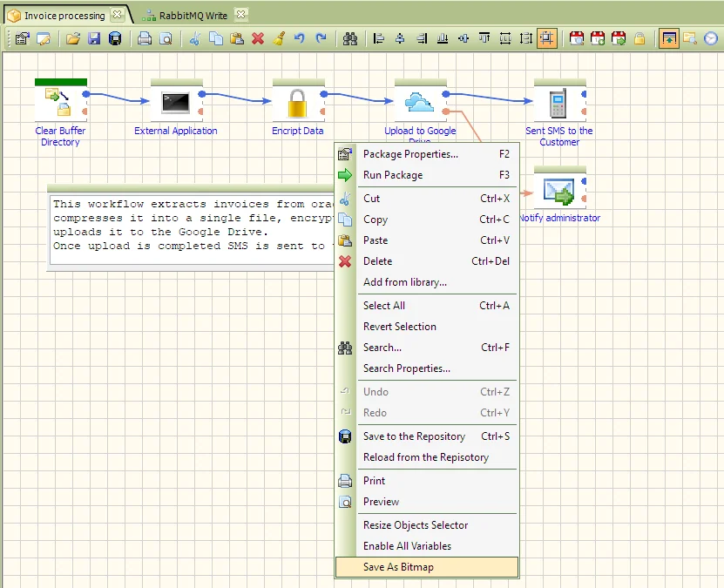This screenshot has height=588, width=724.
Task: Click the scissors cut toolbar icon
Action: (x=195, y=38)
